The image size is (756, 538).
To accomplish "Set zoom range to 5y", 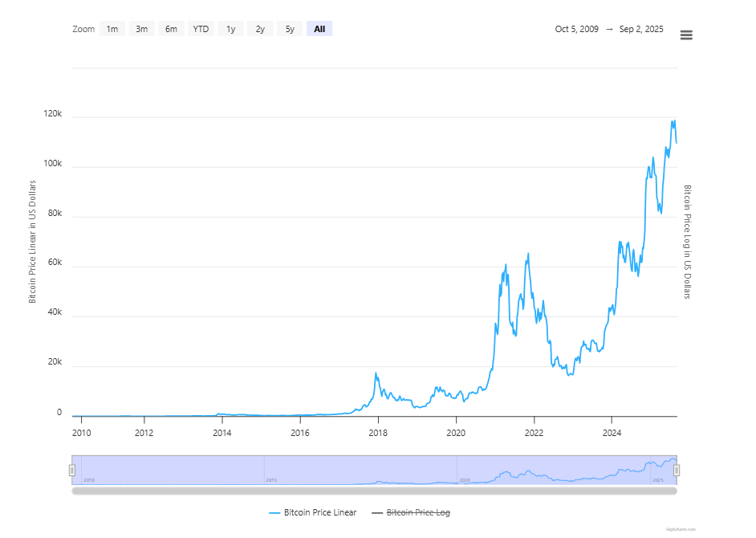I will (x=290, y=29).
